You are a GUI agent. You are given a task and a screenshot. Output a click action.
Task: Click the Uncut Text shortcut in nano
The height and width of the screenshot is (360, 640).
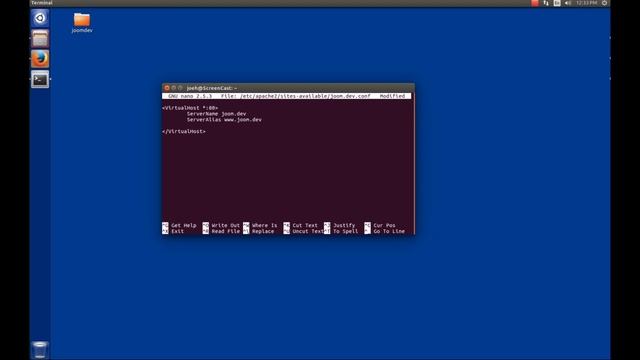[303, 231]
